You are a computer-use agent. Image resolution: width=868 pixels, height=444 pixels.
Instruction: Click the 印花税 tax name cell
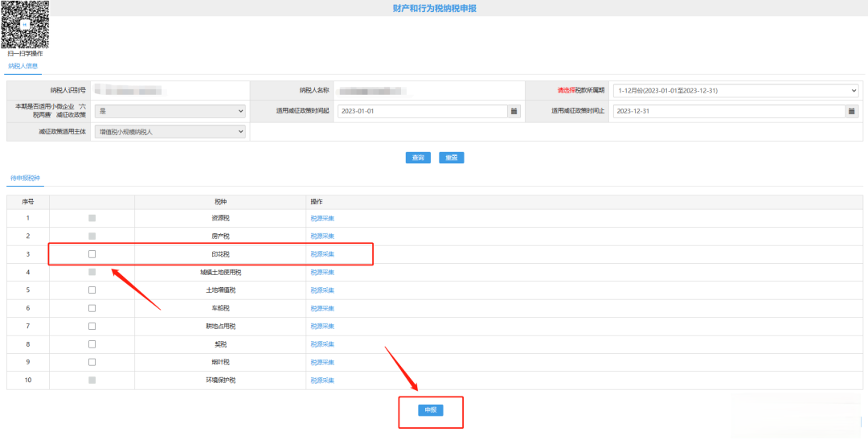coord(220,254)
